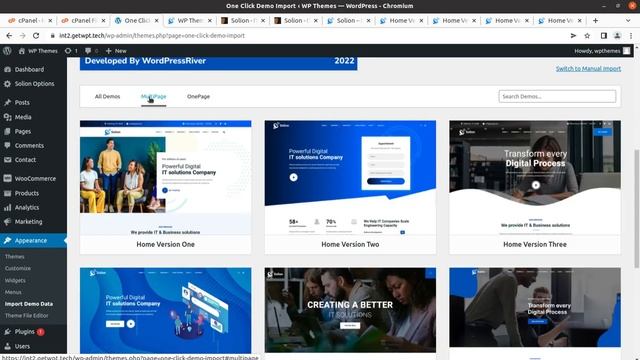This screenshot has height=360, width=640.
Task: Open browser profile avatar
Action: tap(617, 36)
